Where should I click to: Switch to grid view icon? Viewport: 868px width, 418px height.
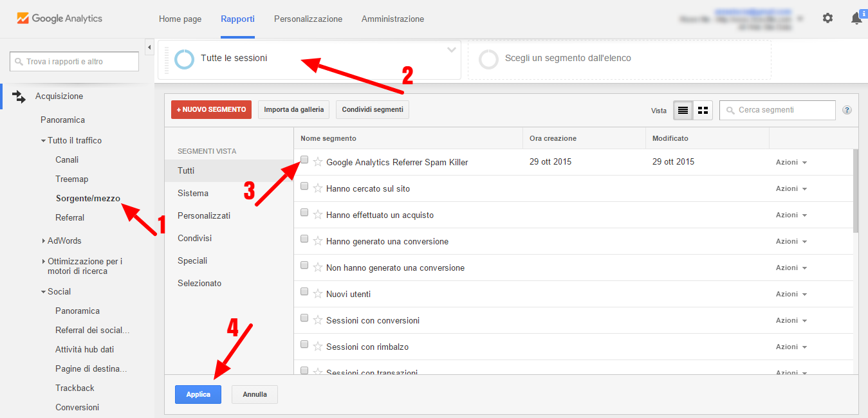[x=703, y=111]
